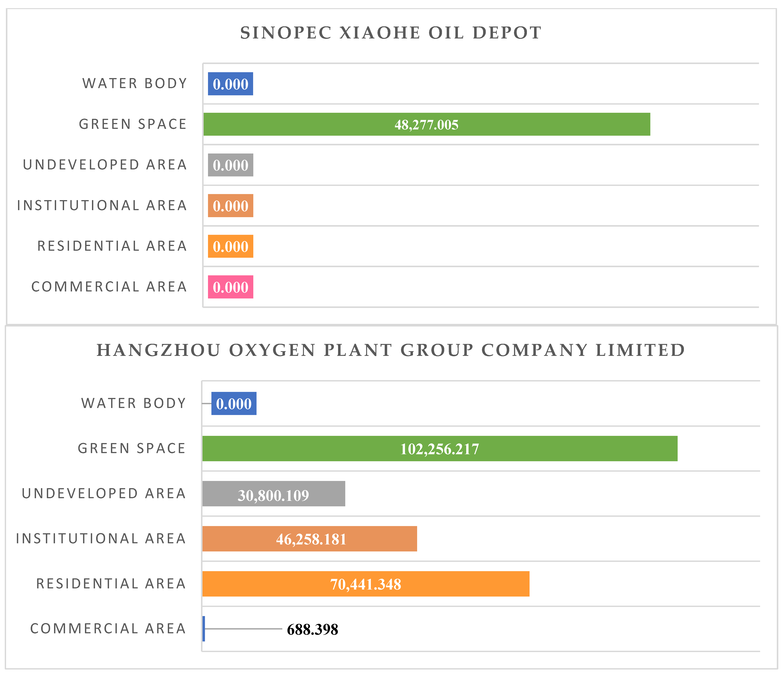
Task: Select the 46,258.181 Institutional Area bar
Action: 309,539
